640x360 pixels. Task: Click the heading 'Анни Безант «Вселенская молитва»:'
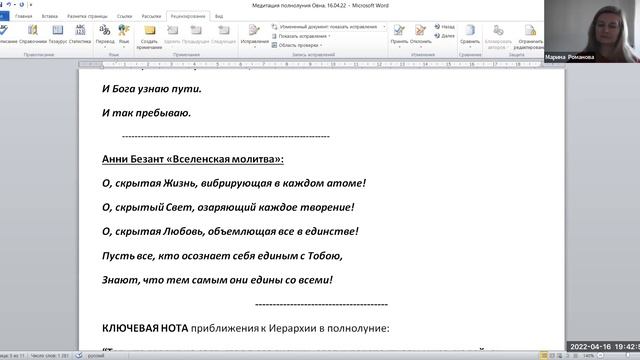coord(193,159)
